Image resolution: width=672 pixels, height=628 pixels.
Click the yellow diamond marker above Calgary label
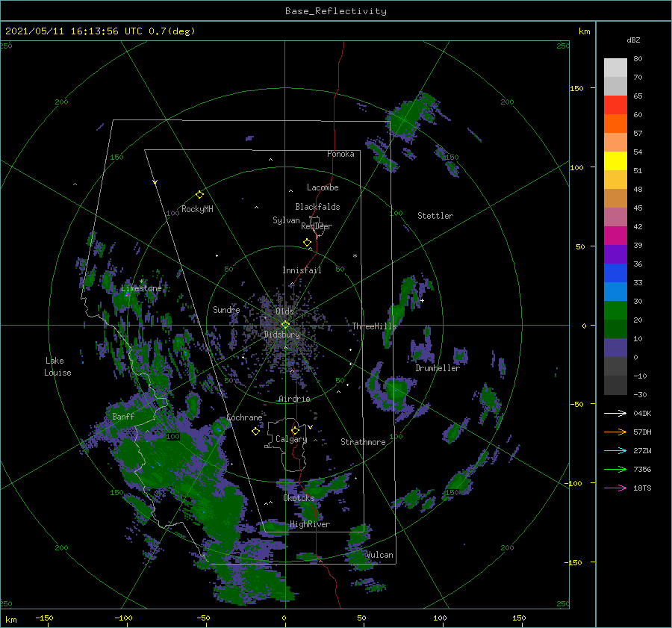[295, 430]
